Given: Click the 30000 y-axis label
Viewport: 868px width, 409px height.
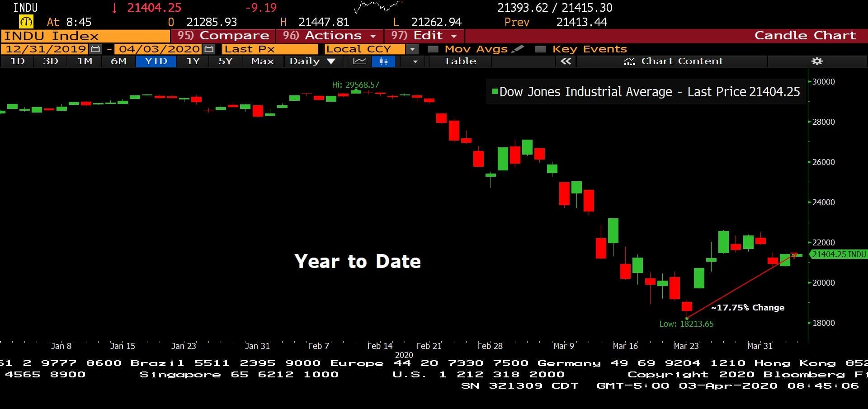Looking at the screenshot, I should coord(824,81).
